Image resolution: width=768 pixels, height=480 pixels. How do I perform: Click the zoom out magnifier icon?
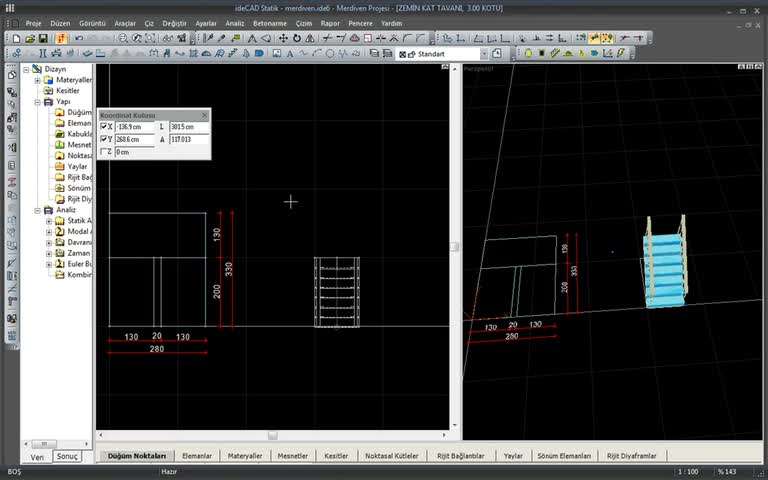(123, 38)
